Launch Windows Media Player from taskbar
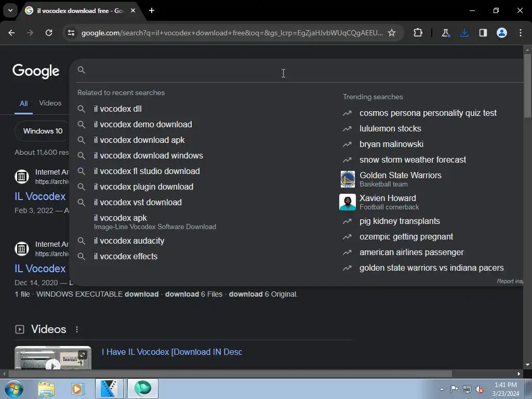 (77, 389)
